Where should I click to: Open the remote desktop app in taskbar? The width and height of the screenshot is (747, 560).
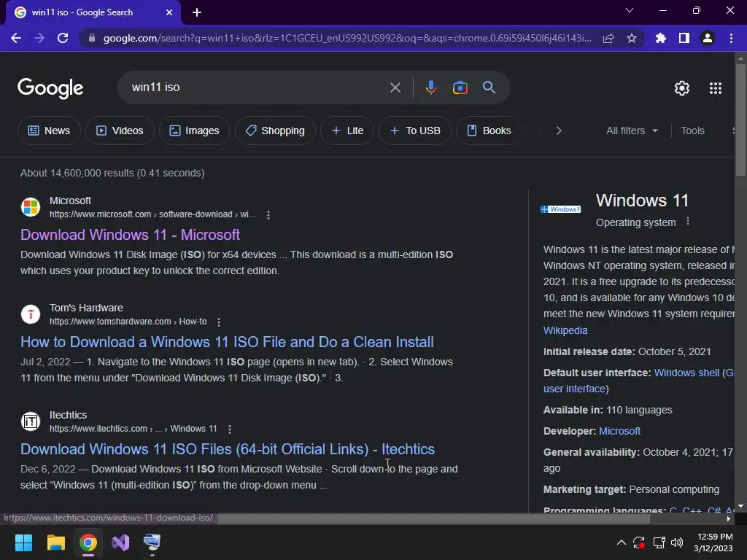click(152, 542)
